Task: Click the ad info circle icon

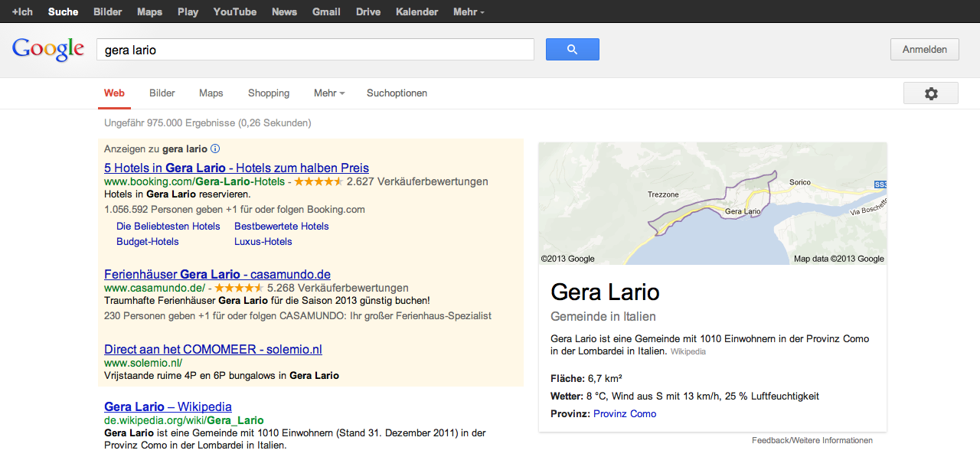Action: [215, 149]
